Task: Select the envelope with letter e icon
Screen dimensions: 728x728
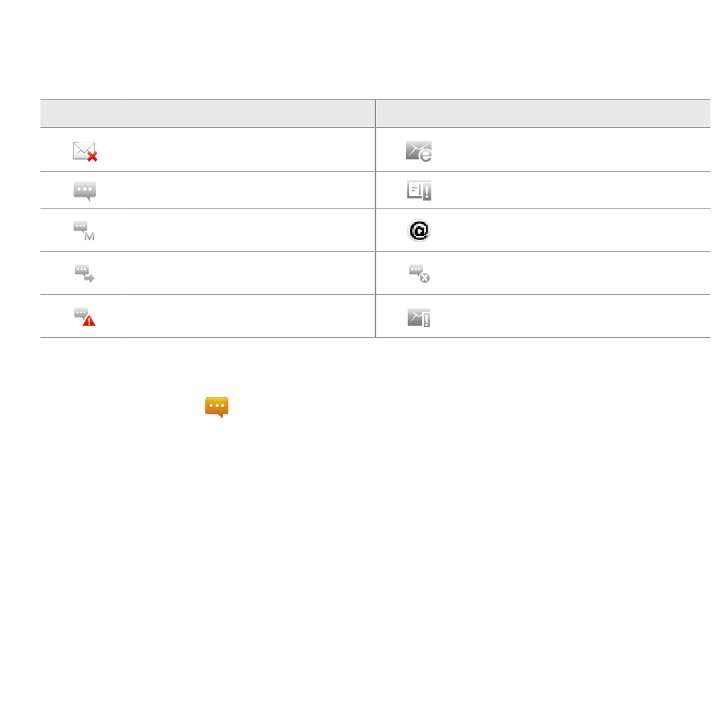Action: (x=418, y=152)
